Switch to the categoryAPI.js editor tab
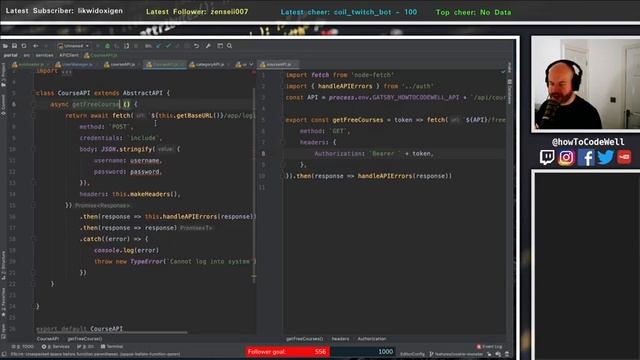This screenshot has height=360, width=640. (209, 64)
